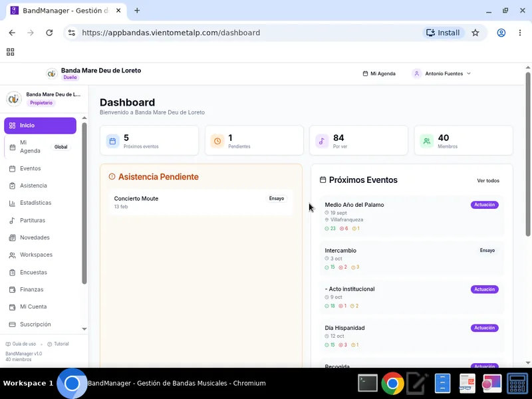The height and width of the screenshot is (399, 532).
Task: Click the main page vertical scrollbar
Action: coord(527,154)
